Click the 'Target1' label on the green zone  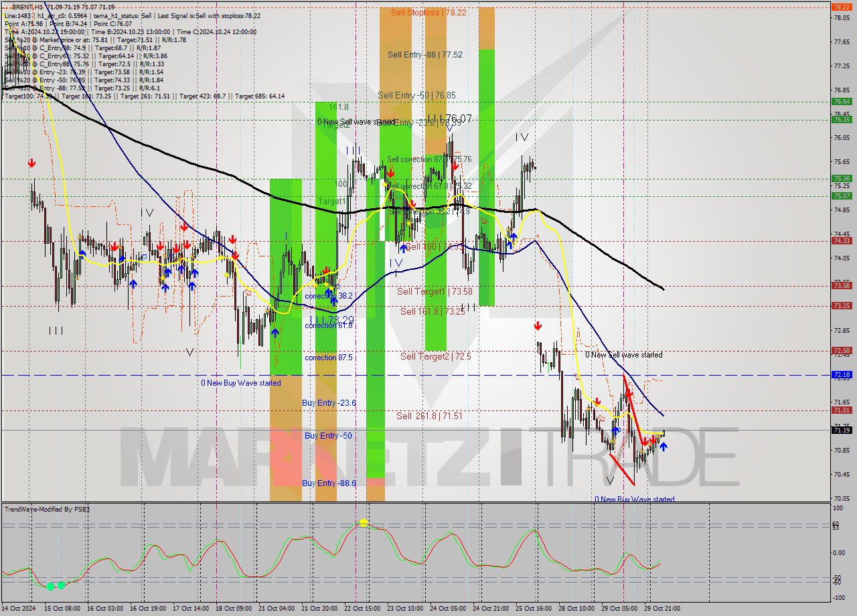tap(332, 201)
